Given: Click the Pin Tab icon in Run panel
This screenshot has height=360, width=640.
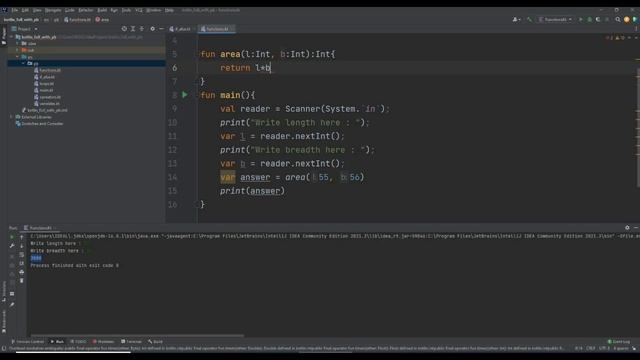Looking at the screenshot, I should [12, 304].
